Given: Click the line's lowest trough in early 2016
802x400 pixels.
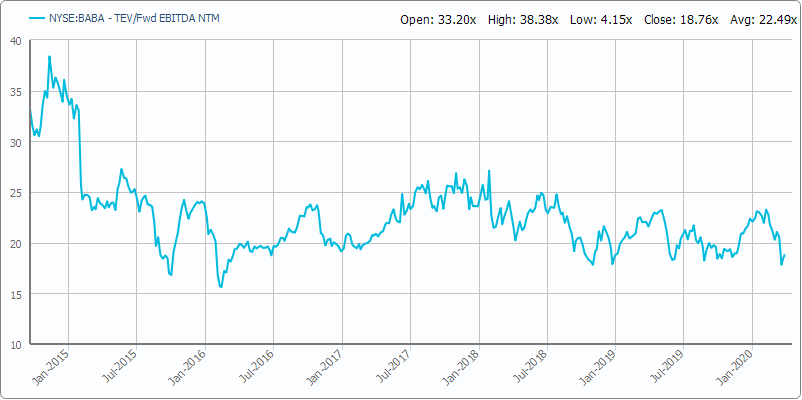Looking at the screenshot, I should coord(220,287).
